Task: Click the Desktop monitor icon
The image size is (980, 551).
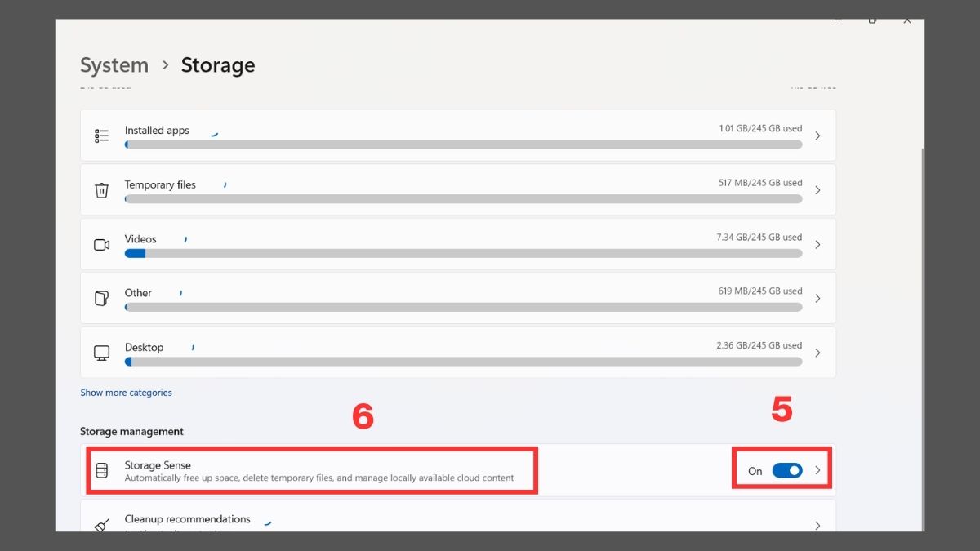Action: point(102,353)
